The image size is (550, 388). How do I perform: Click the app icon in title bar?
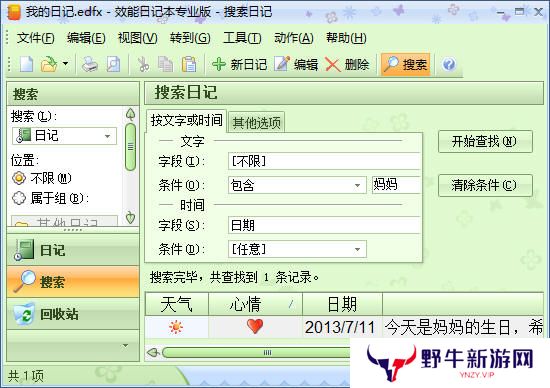(x=13, y=12)
